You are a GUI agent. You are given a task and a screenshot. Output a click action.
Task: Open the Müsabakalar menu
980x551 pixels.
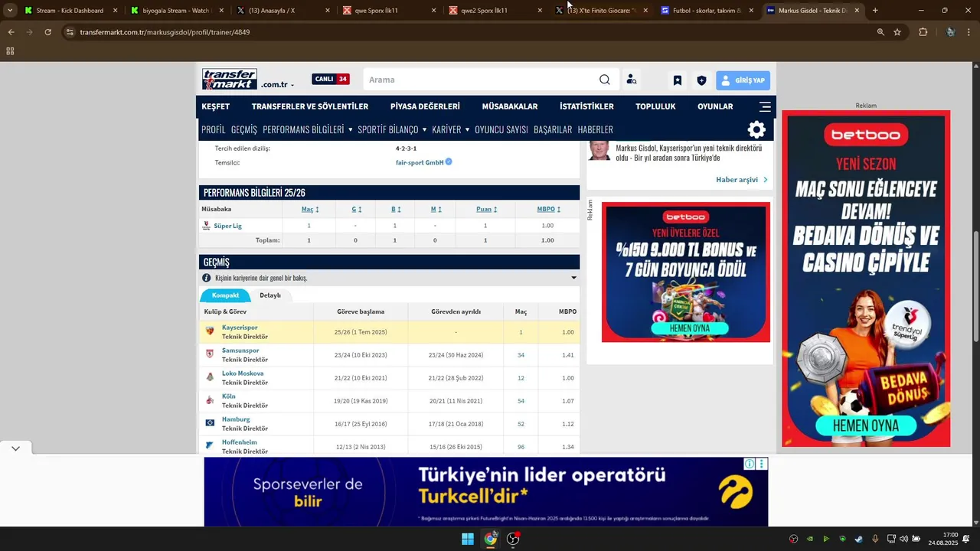click(510, 106)
